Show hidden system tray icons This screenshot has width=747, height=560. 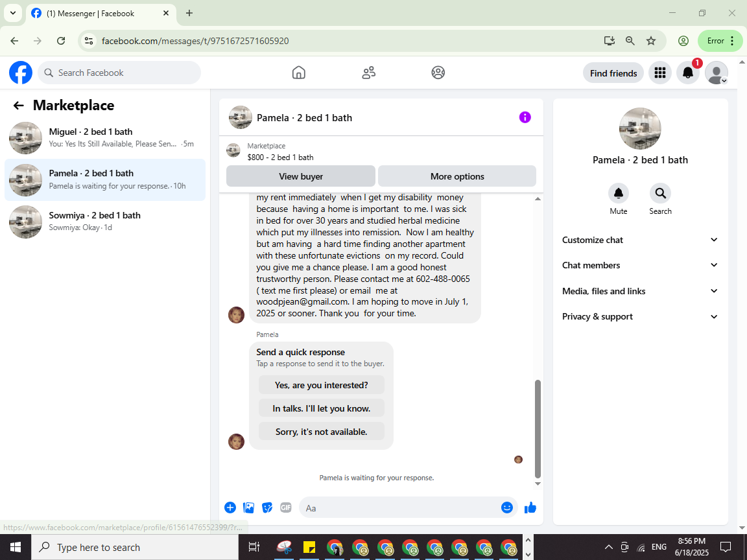[x=608, y=547]
